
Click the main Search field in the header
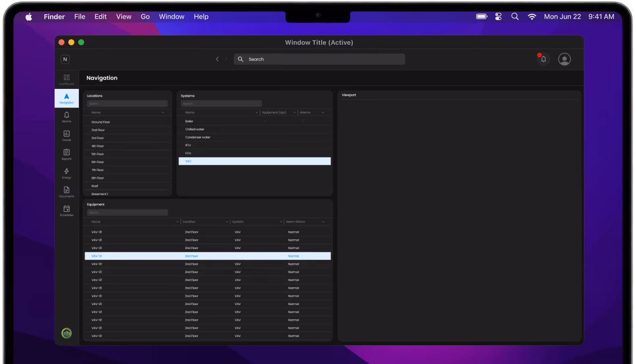tap(319, 59)
